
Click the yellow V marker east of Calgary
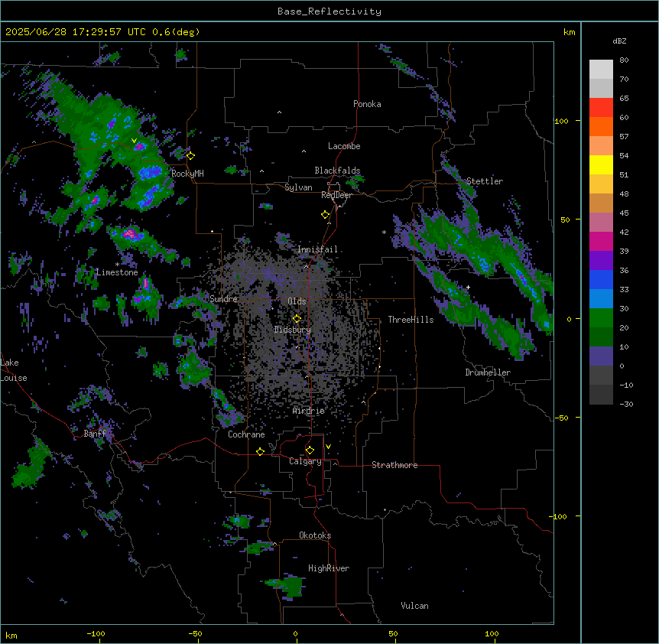[x=328, y=447]
